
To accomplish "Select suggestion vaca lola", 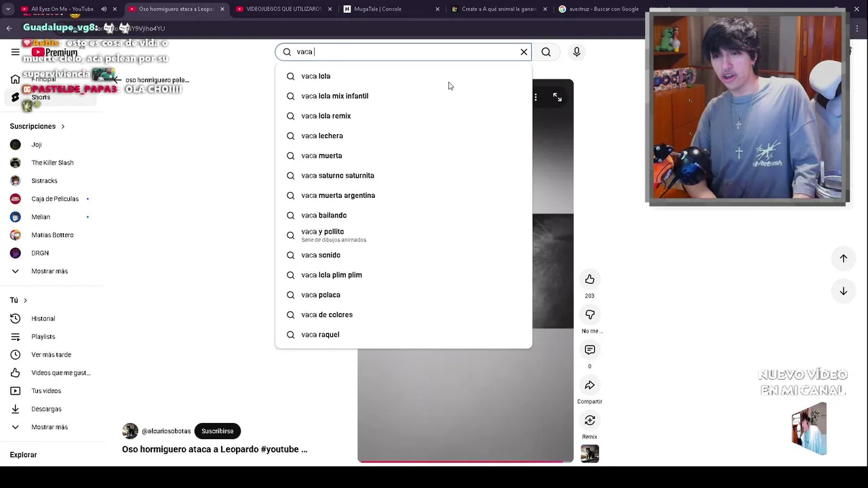I will point(403,76).
